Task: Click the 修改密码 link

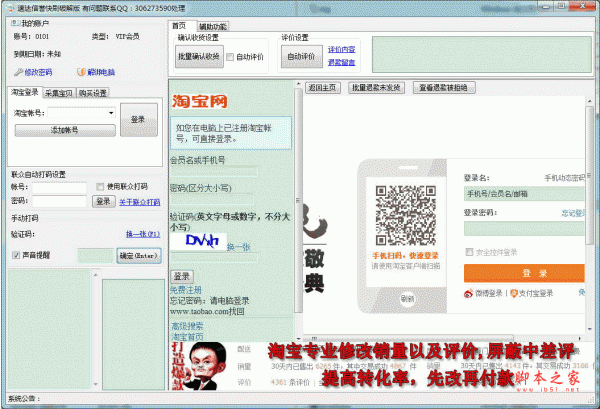Action: [x=38, y=72]
